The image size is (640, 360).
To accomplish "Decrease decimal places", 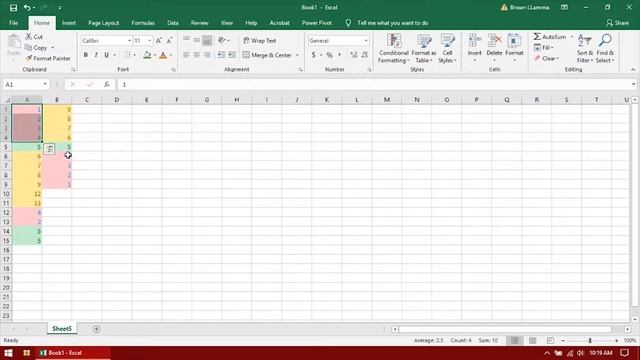I will 364,55.
